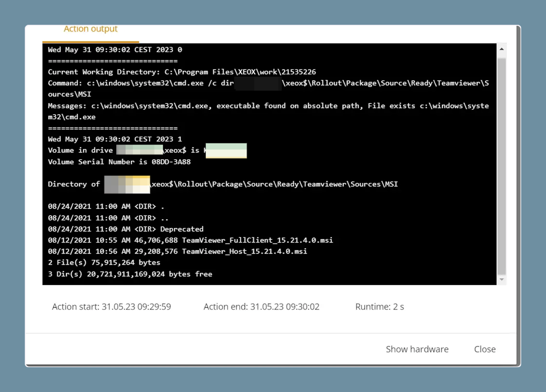The width and height of the screenshot is (546, 392).
Task: Select the Action output tab
Action: tap(91, 29)
